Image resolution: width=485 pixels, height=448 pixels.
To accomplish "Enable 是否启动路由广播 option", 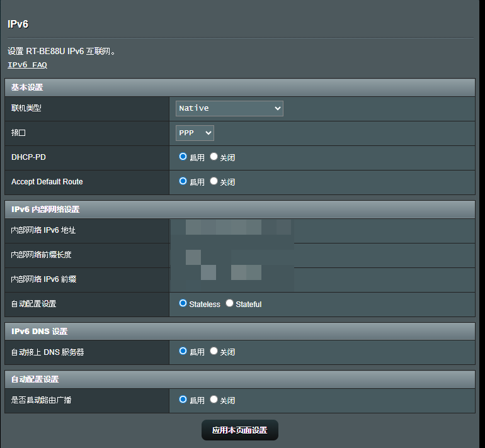I will [x=183, y=400].
